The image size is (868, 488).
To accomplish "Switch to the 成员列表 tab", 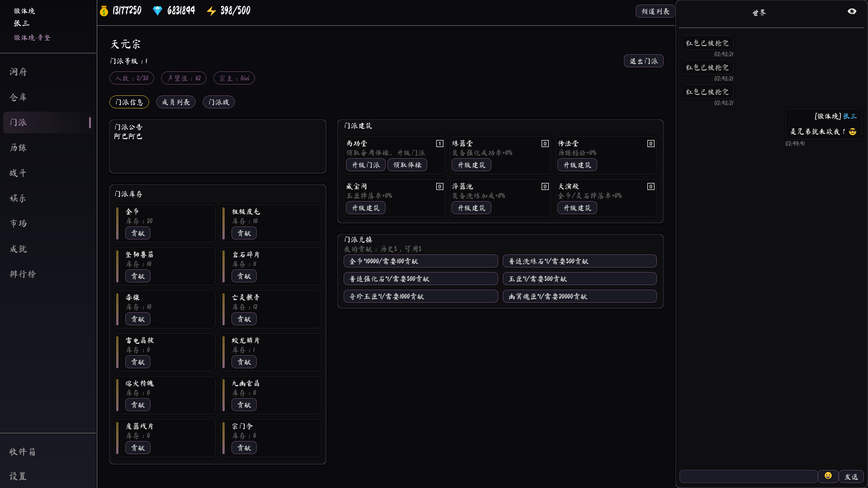I will [175, 102].
